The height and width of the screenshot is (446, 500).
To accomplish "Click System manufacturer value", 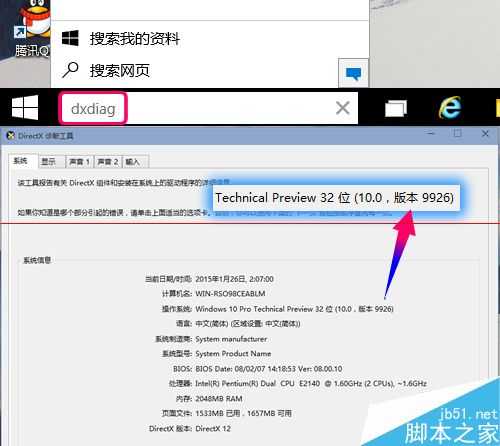I will point(231,339).
